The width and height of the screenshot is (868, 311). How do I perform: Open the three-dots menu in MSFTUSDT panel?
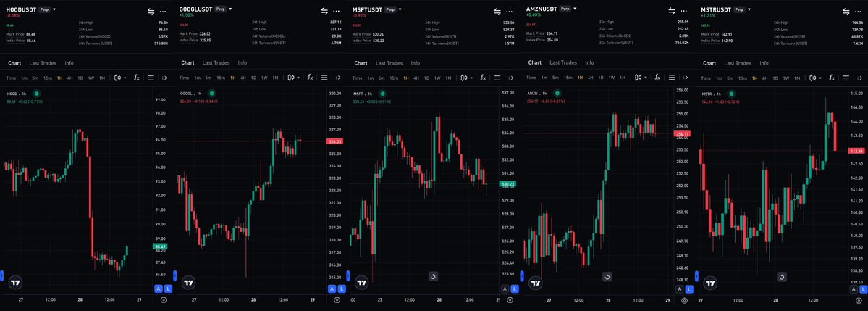(x=509, y=11)
